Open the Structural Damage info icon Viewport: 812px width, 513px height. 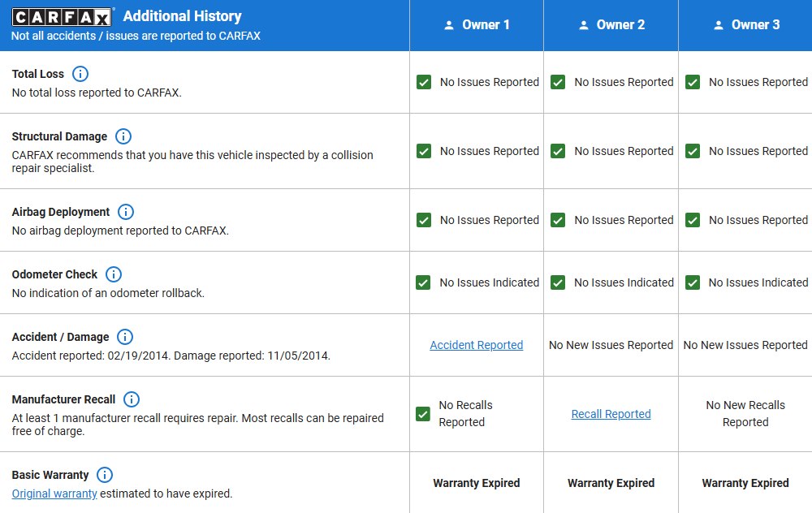click(x=123, y=136)
